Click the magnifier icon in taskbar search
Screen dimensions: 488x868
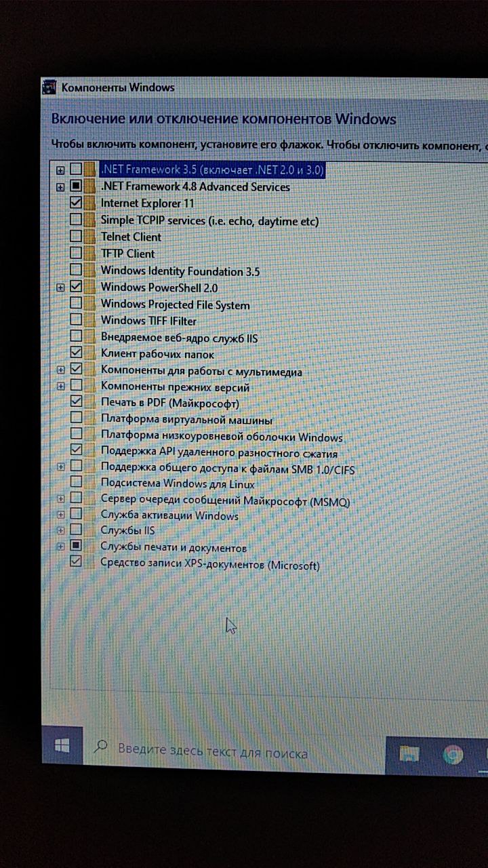(x=100, y=747)
